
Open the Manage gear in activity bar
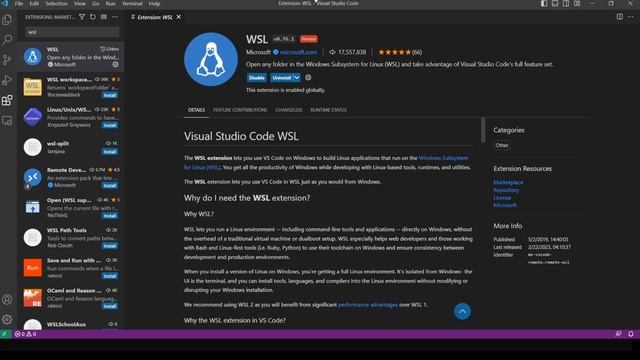pos(7,319)
